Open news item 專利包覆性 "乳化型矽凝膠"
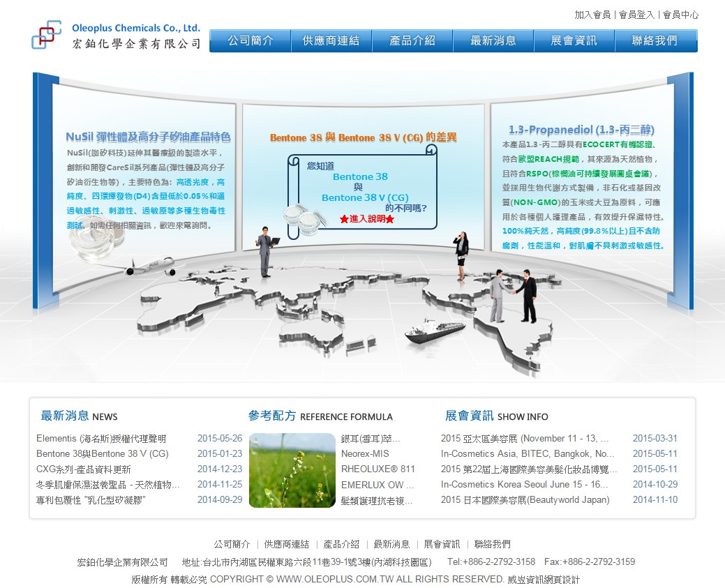 tap(91, 499)
